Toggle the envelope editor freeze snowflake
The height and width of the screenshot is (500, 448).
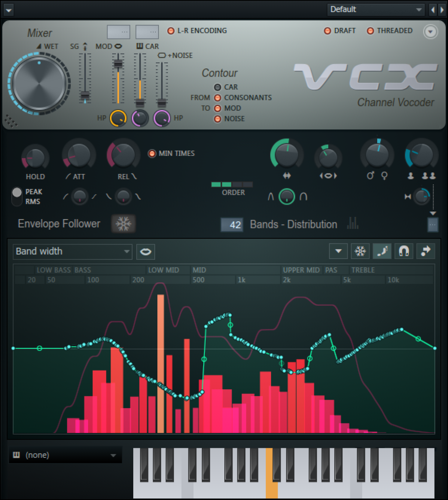(360, 251)
